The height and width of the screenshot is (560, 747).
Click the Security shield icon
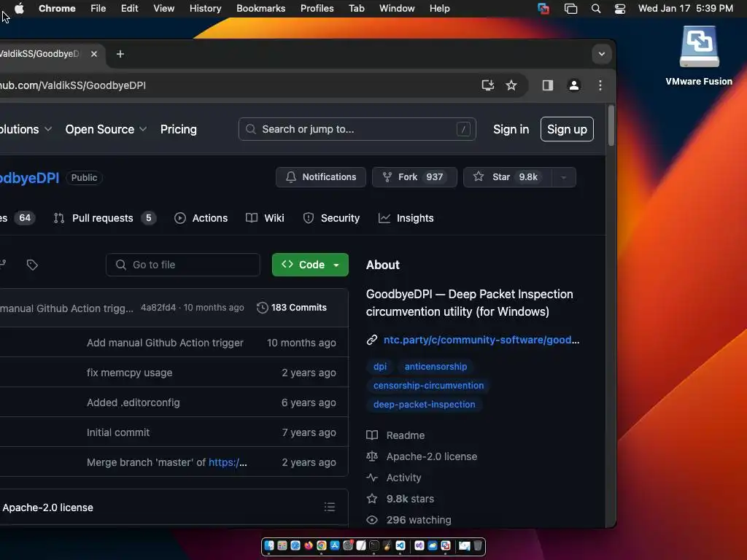pos(309,218)
